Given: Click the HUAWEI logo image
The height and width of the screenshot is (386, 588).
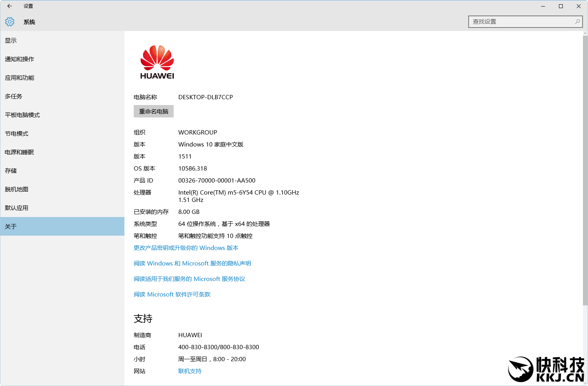Looking at the screenshot, I should pos(157,62).
